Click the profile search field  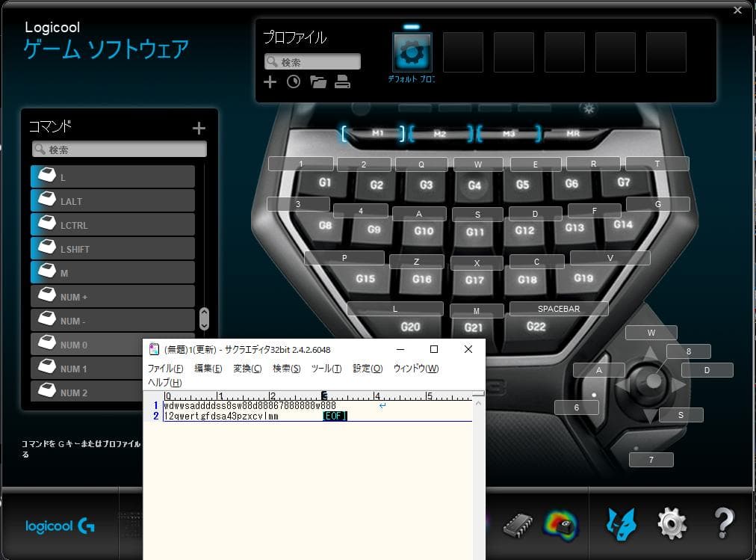313,62
